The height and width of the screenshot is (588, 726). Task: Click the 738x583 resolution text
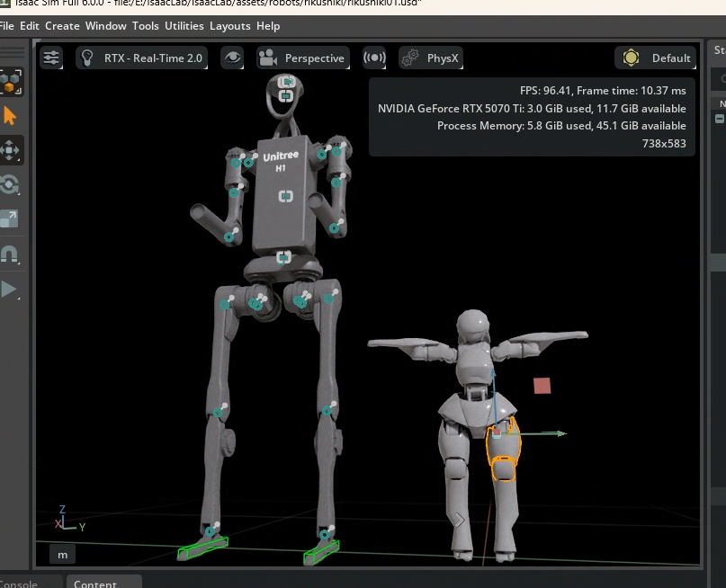click(664, 144)
